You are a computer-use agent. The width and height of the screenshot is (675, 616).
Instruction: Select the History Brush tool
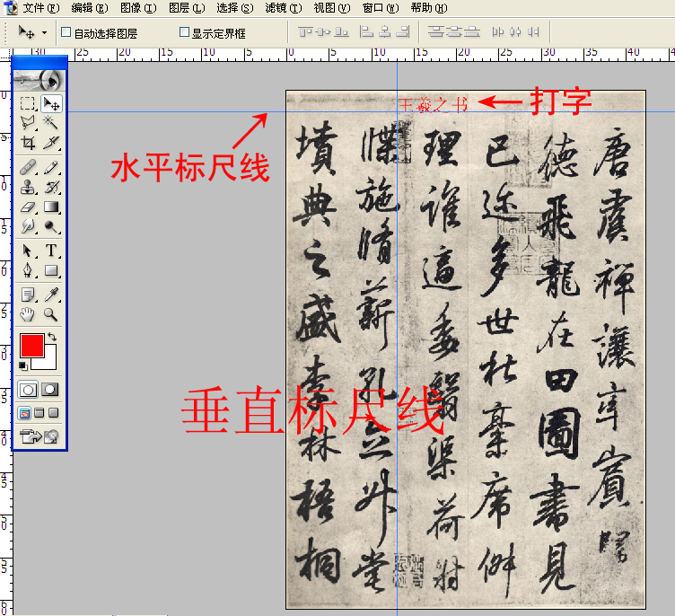(51, 187)
